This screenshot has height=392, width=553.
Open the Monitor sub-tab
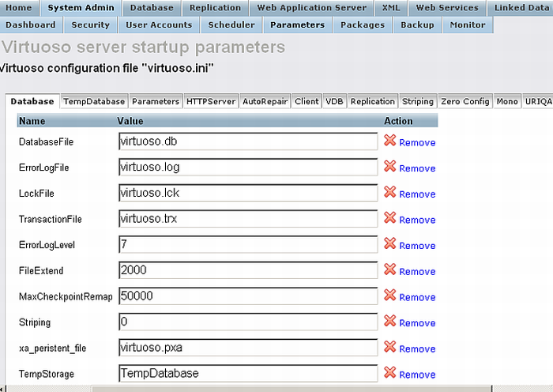(x=468, y=25)
